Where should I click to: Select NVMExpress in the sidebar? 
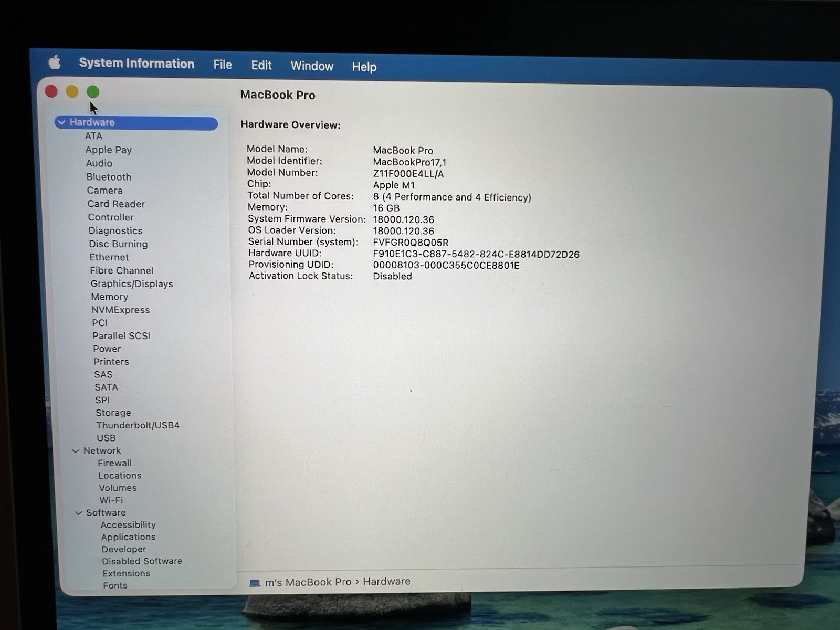121,310
